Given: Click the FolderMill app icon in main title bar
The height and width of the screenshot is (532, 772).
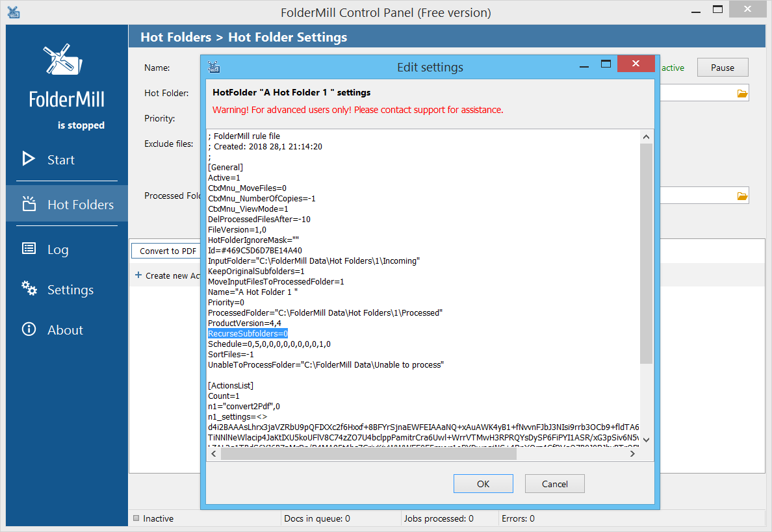Looking at the screenshot, I should [14, 12].
